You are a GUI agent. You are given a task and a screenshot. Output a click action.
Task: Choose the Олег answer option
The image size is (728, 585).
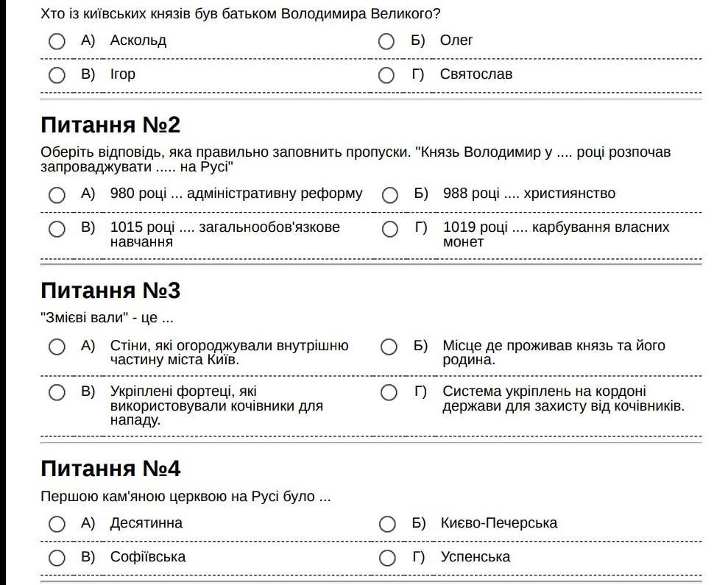(386, 41)
